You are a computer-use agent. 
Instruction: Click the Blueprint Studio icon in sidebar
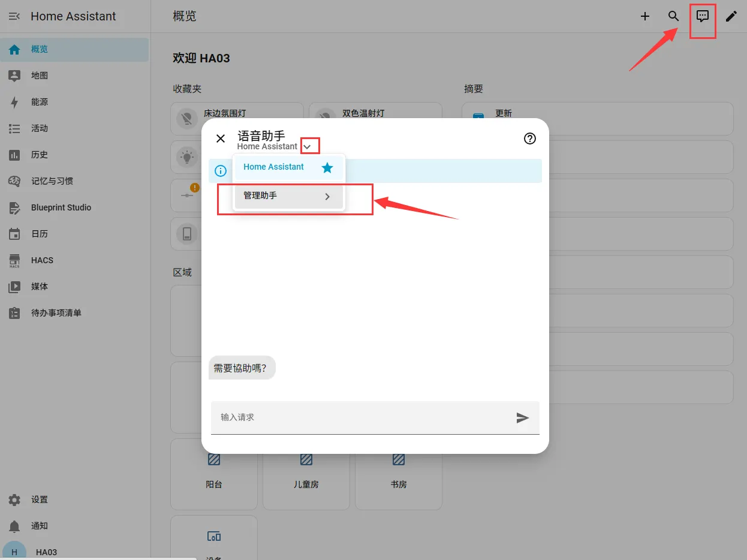point(14,207)
